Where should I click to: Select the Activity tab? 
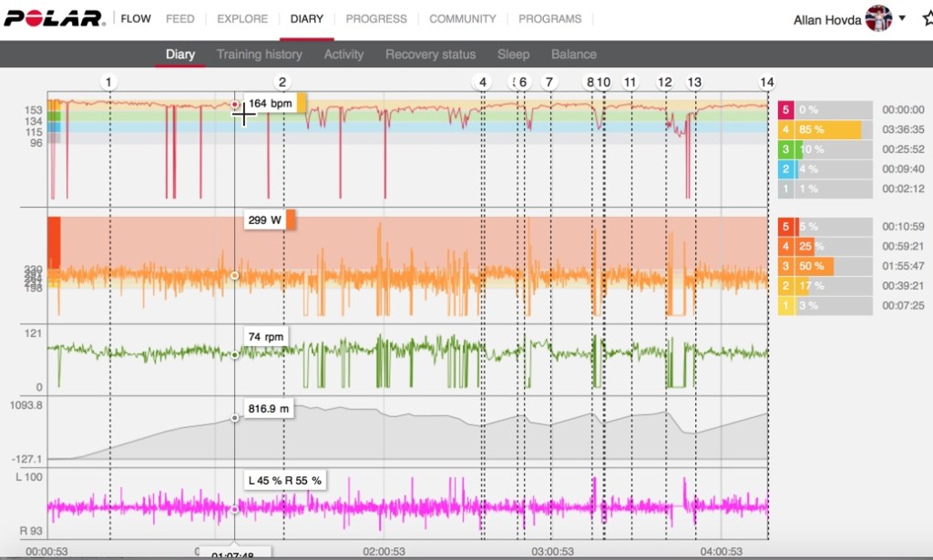coord(343,54)
